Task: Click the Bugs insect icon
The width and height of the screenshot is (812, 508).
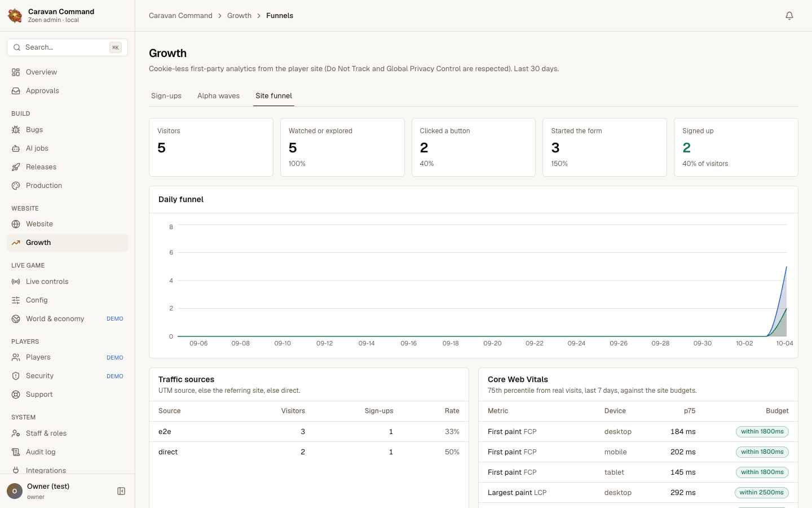Action: [x=16, y=130]
